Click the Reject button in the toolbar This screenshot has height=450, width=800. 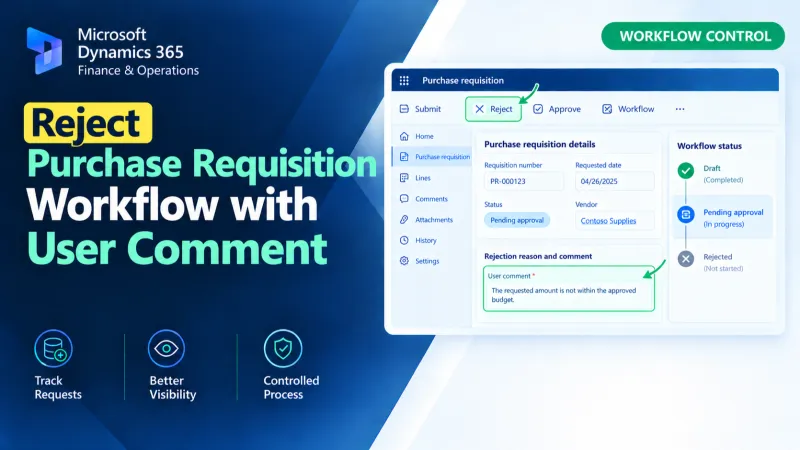pyautogui.click(x=493, y=109)
